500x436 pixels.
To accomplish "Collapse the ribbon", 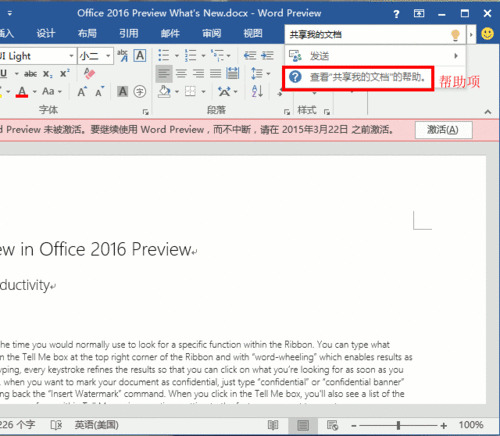I will pyautogui.click(x=488, y=112).
